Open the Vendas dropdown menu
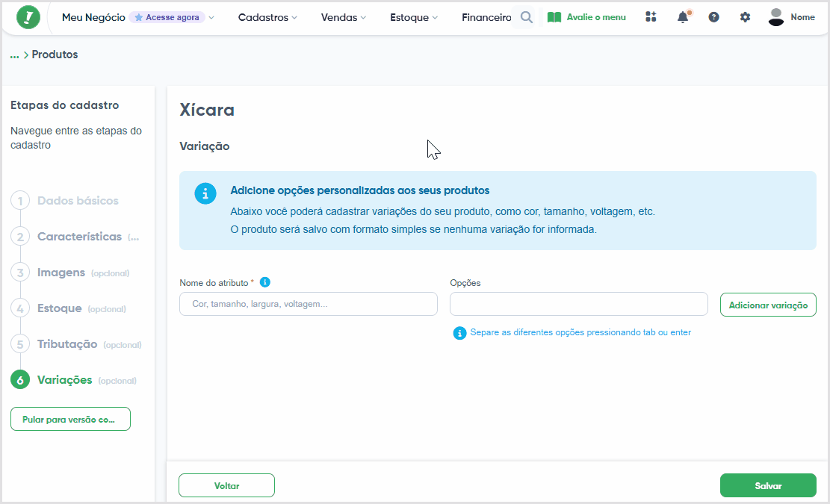This screenshot has width=830, height=504. coord(344,17)
